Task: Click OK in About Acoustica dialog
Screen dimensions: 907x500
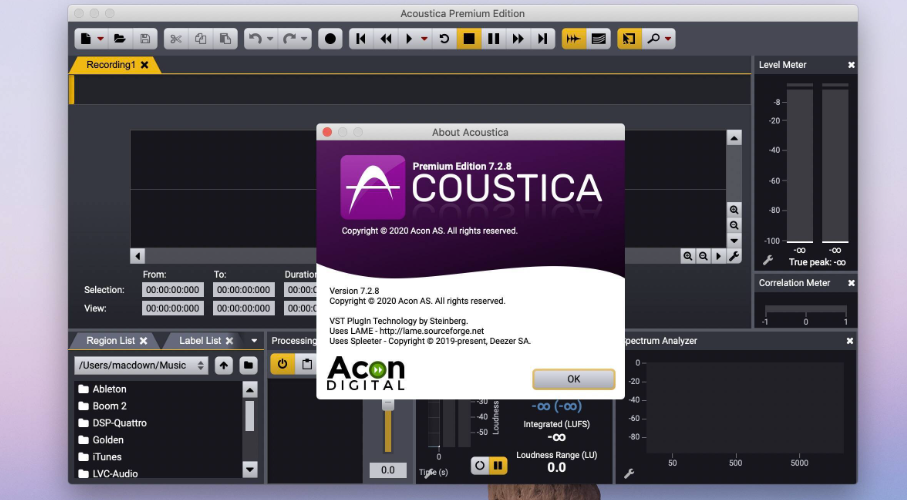Action: (x=573, y=379)
